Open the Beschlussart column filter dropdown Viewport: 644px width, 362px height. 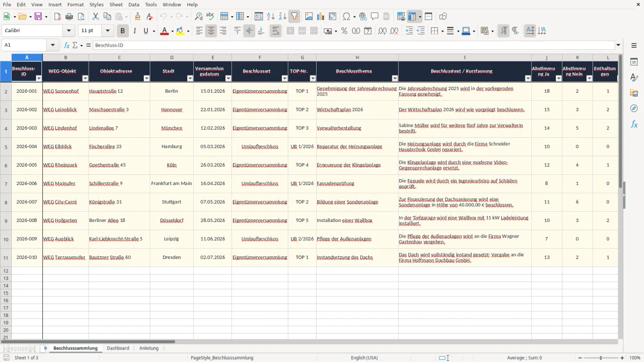284,78
